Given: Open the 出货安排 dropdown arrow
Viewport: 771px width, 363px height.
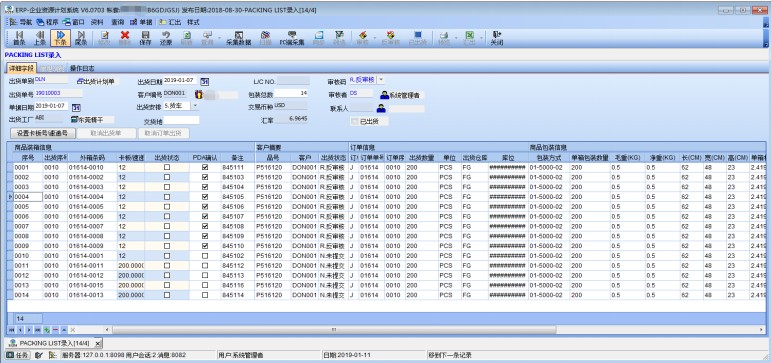Looking at the screenshot, I should point(195,106).
